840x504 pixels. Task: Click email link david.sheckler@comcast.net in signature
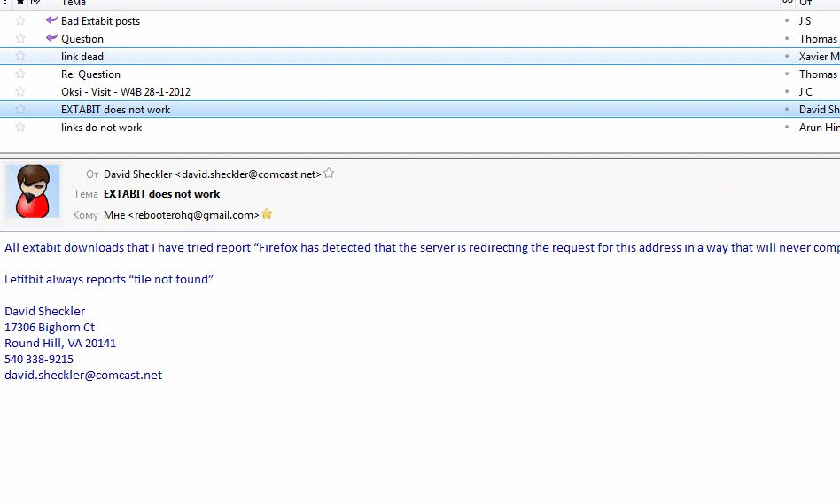tap(83, 375)
